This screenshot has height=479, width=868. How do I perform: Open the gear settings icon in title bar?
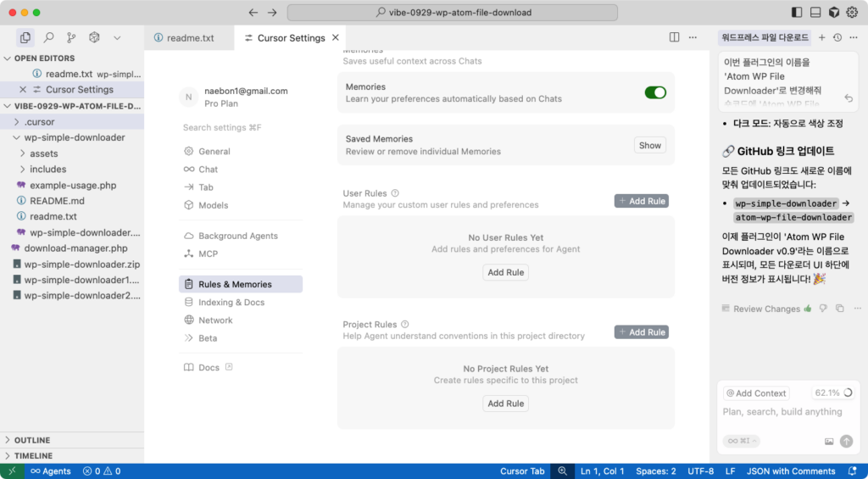coord(852,13)
